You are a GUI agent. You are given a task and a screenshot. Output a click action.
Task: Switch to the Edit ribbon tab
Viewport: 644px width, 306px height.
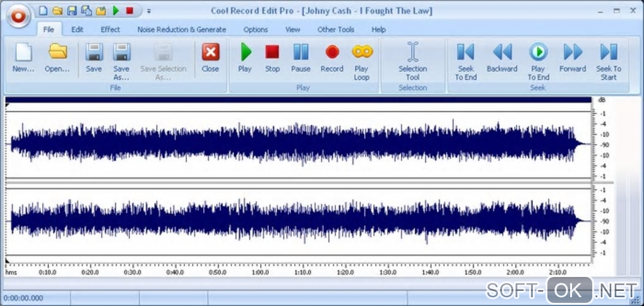77,30
